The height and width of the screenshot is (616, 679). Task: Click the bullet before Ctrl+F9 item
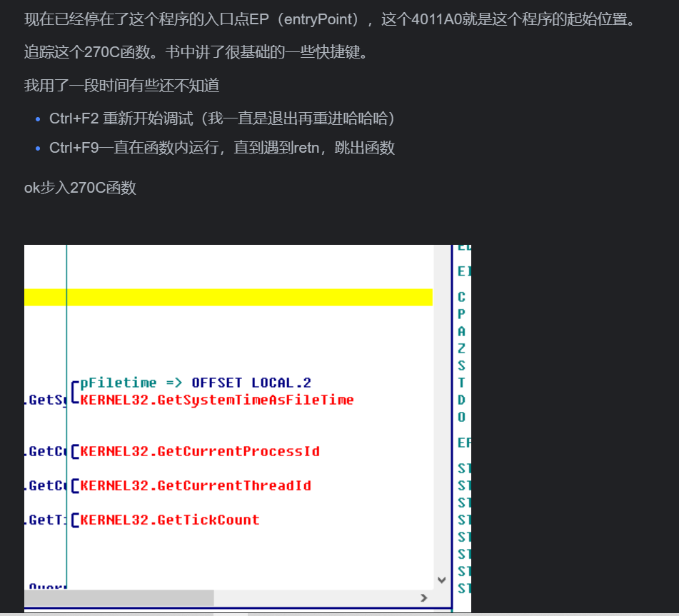(x=38, y=148)
